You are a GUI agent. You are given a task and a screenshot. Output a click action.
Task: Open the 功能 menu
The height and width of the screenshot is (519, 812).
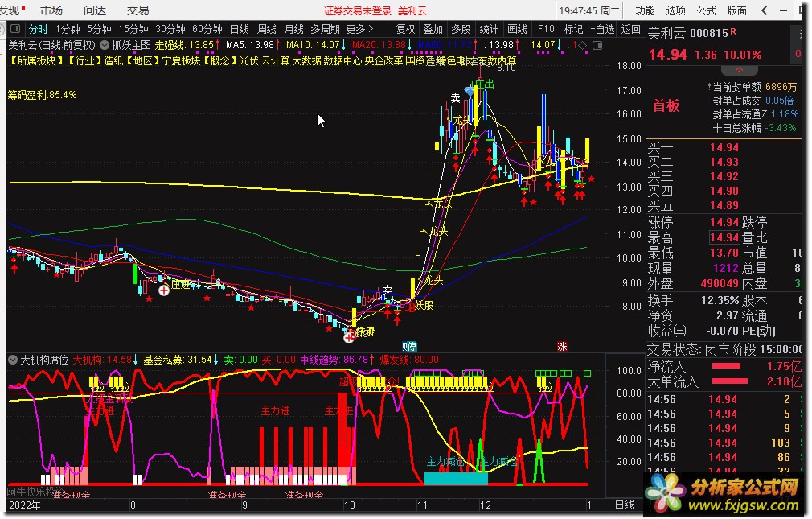click(x=646, y=10)
